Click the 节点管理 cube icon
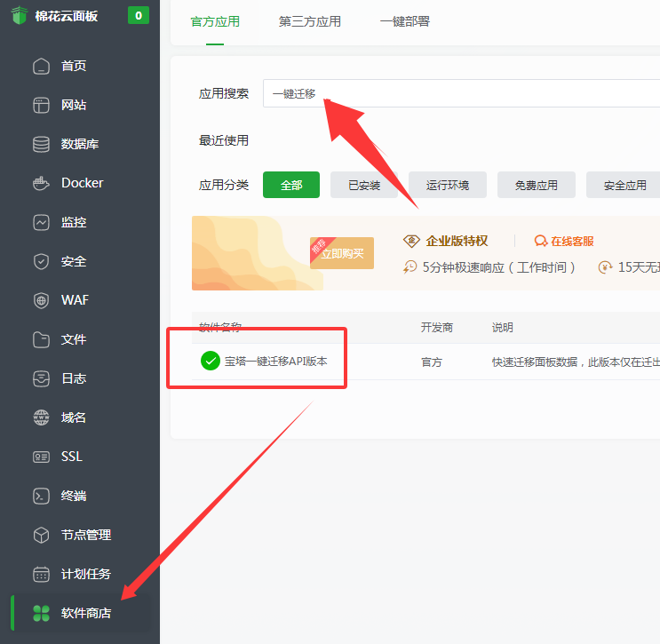 (41, 535)
